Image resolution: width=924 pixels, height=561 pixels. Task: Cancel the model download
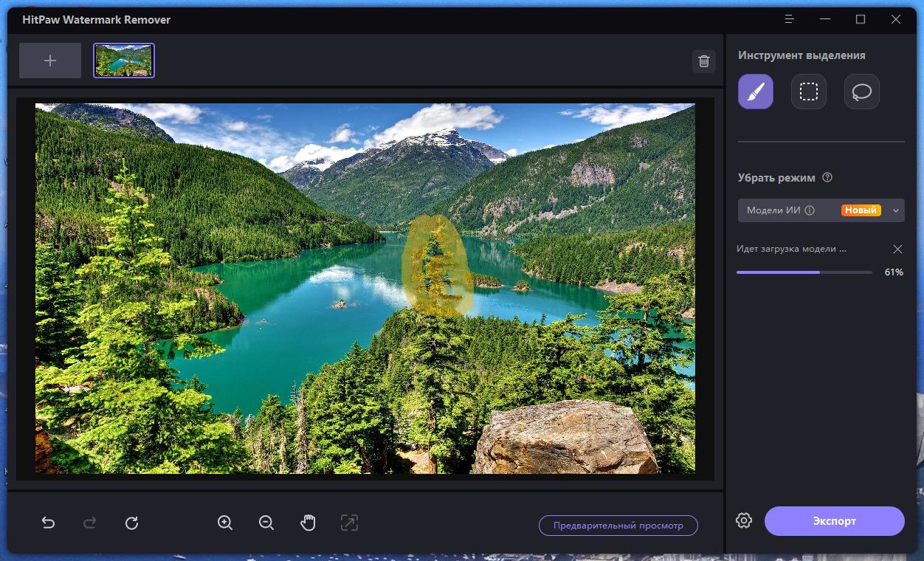897,249
